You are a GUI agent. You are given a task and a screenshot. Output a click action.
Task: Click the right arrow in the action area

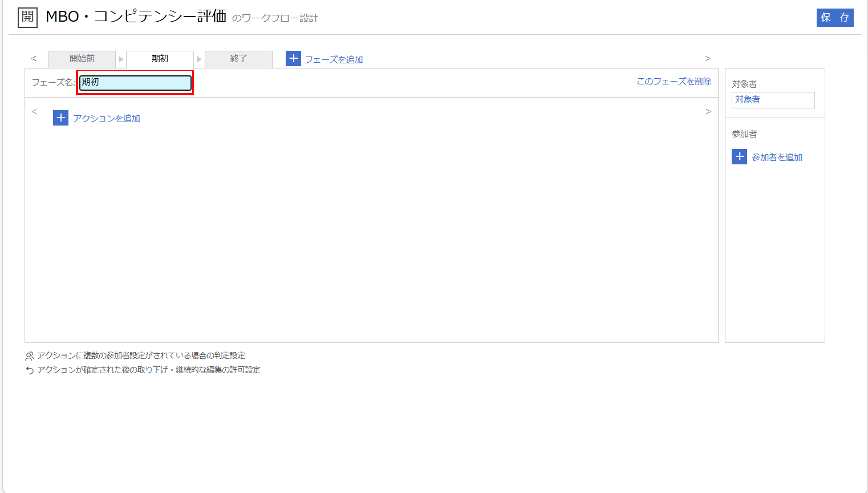point(708,111)
